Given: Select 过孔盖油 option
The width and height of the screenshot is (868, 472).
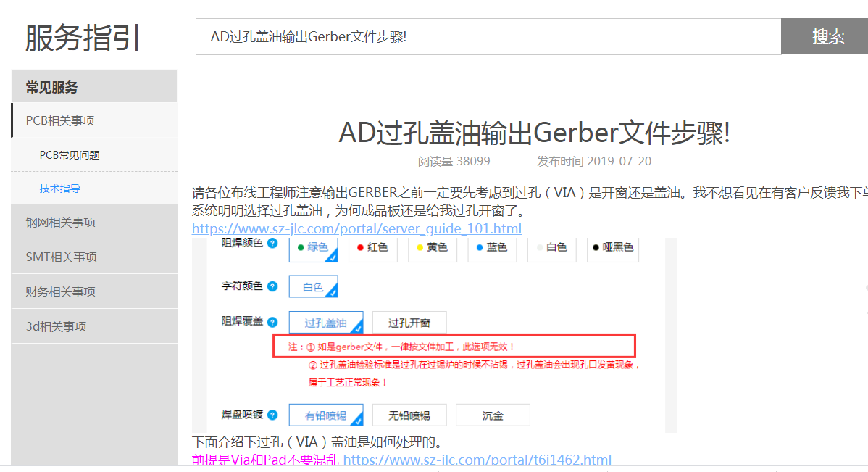Looking at the screenshot, I should pos(313,323).
